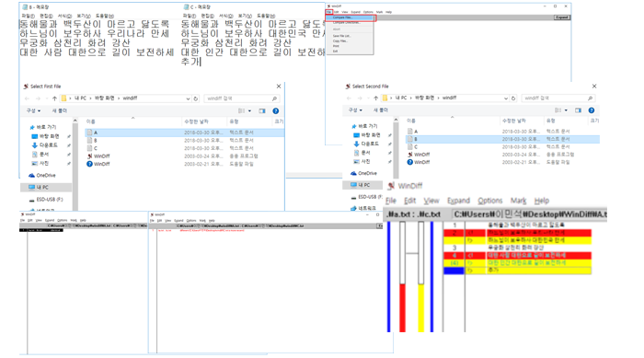This screenshot has width=644, height=358.
Task: Open 구성 dropdown in Select First File
Action: pyautogui.click(x=34, y=111)
